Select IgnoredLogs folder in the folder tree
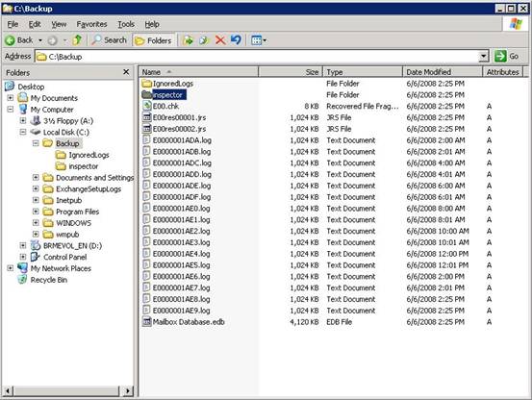The image size is (532, 400). point(89,155)
